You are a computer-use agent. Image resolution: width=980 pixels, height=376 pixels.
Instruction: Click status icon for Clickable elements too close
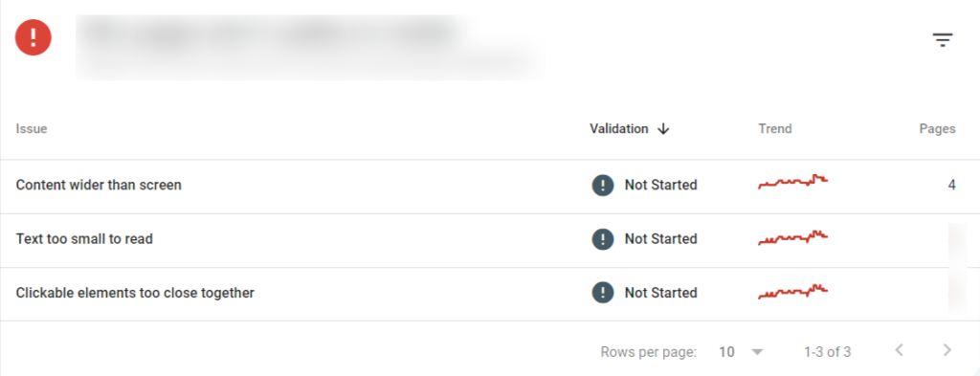coord(603,293)
